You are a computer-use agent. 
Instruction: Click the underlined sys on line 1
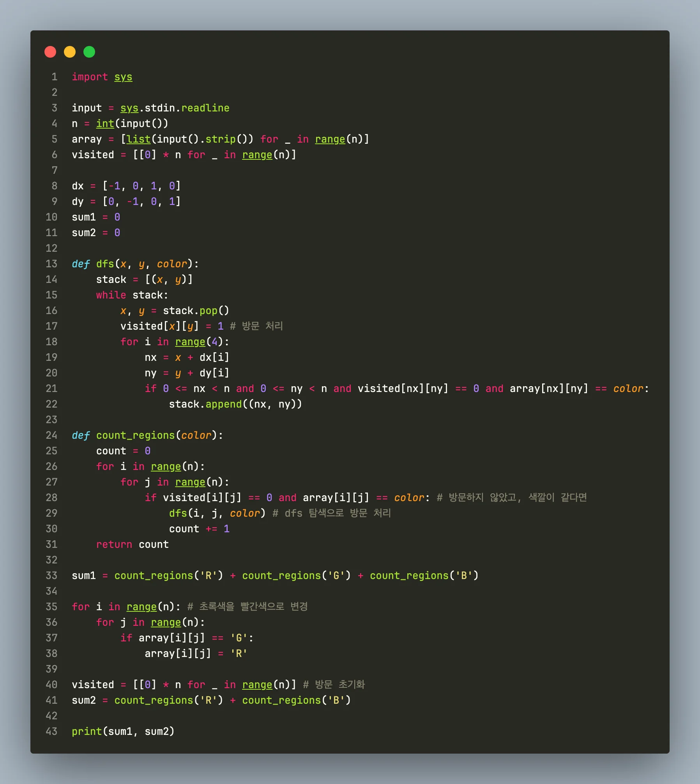point(123,77)
